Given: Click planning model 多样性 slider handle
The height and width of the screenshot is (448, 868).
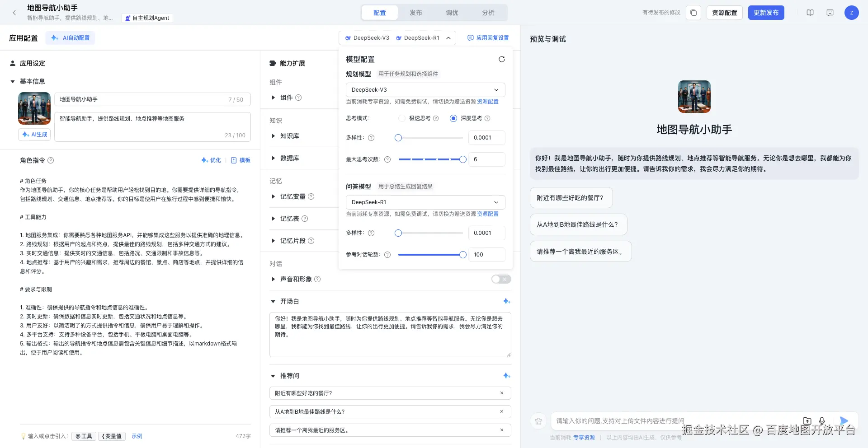Looking at the screenshot, I should tap(398, 138).
